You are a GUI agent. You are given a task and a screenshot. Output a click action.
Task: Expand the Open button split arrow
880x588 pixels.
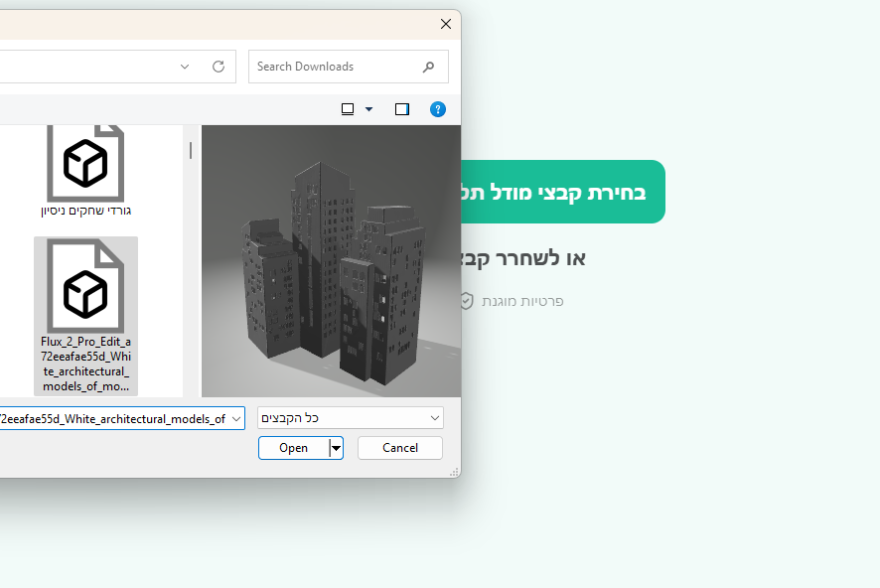click(x=336, y=448)
